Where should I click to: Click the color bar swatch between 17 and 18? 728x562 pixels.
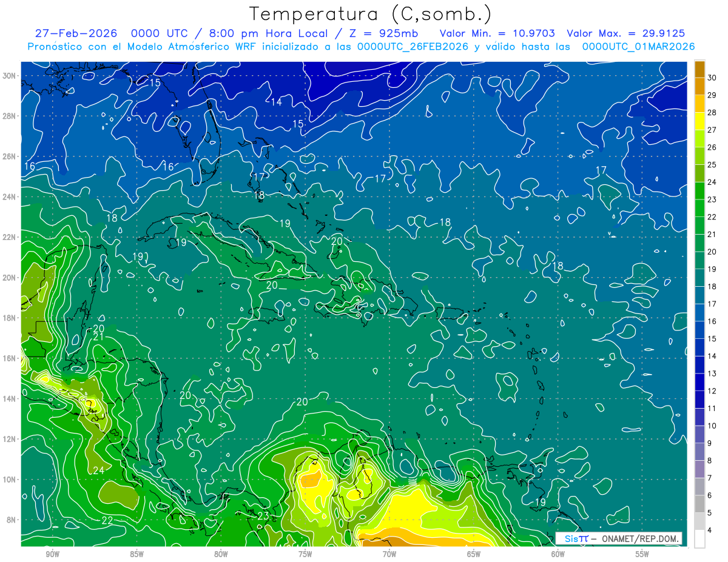coord(699,295)
